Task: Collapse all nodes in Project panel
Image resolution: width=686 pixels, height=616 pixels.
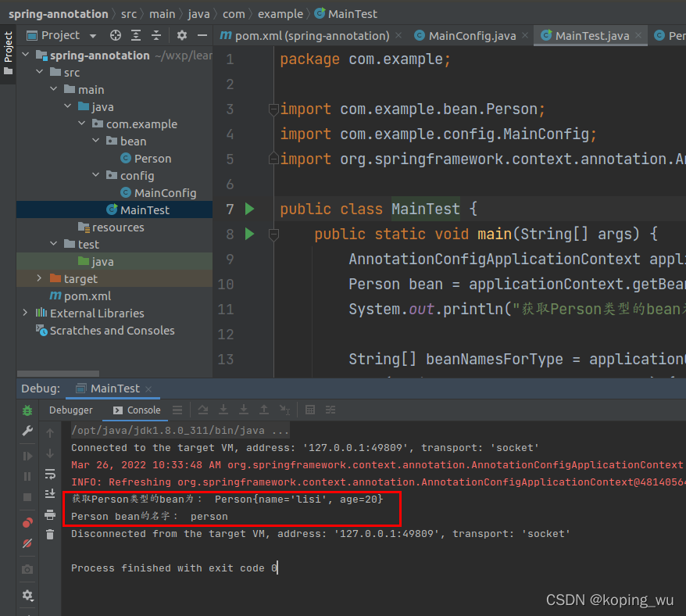Action: tap(156, 35)
